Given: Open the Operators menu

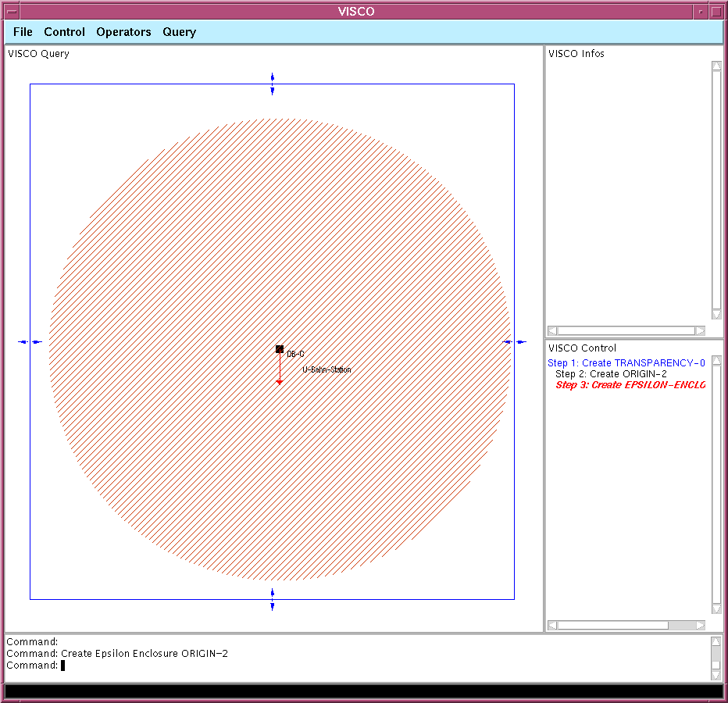Looking at the screenshot, I should click(x=123, y=32).
